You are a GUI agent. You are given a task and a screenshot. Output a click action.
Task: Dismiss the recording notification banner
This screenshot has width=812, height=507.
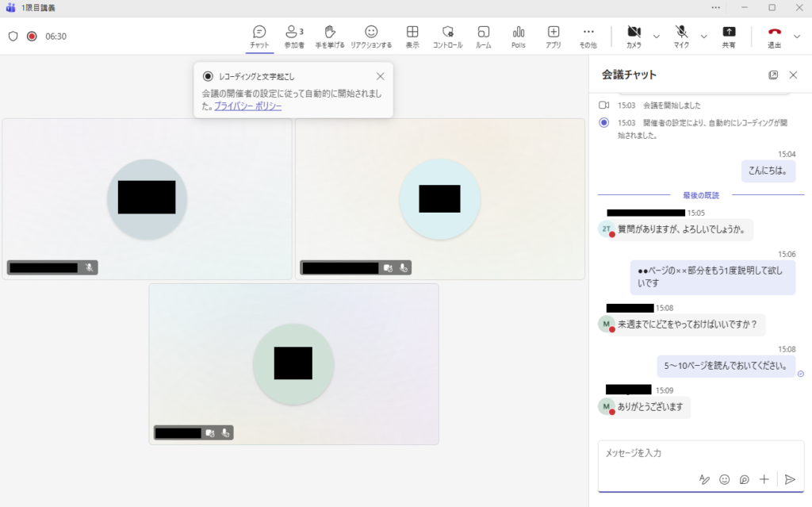pos(380,76)
